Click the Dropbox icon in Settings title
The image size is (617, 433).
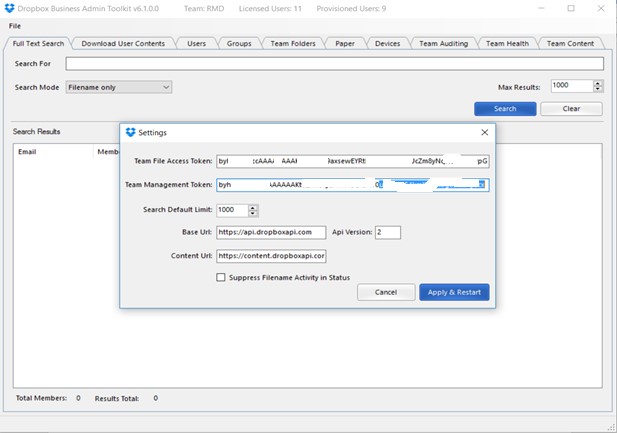[x=130, y=133]
